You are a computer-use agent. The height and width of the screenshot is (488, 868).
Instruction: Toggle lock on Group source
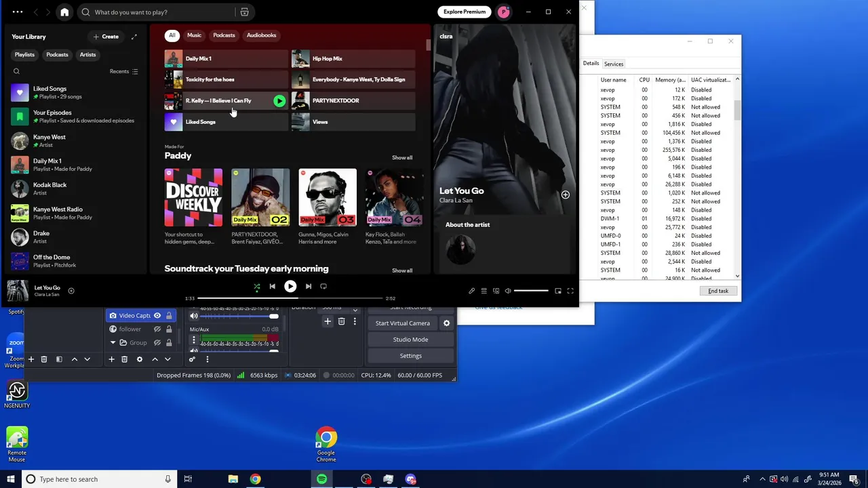click(169, 343)
